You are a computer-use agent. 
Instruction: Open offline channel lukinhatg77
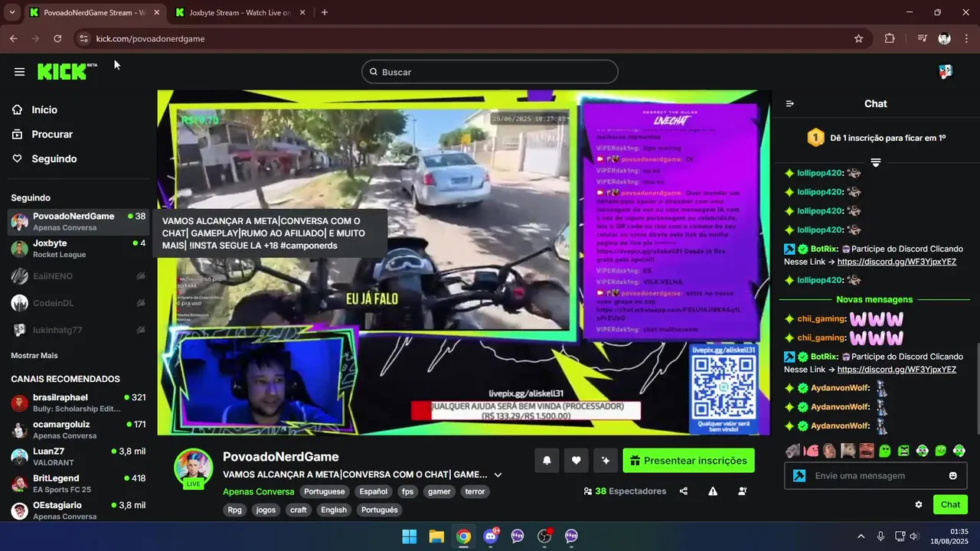[77, 330]
